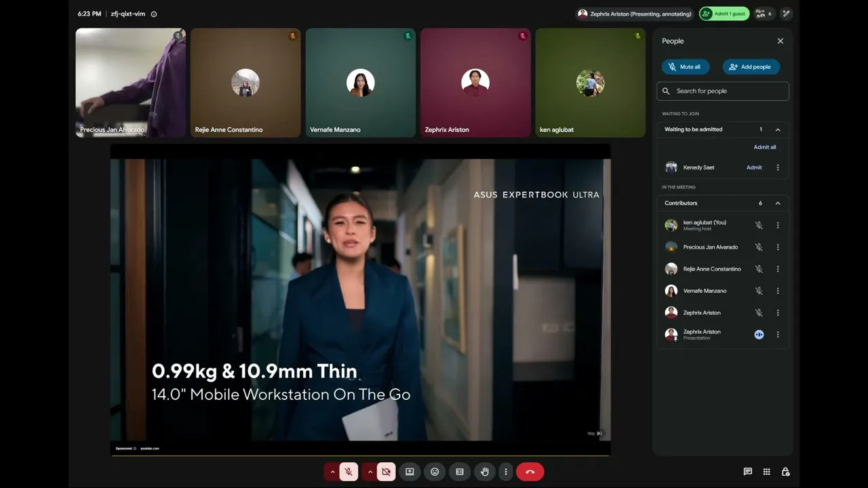The height and width of the screenshot is (488, 868).
Task: Click the muted mic icon for Zephrix Ariston
Action: (759, 312)
